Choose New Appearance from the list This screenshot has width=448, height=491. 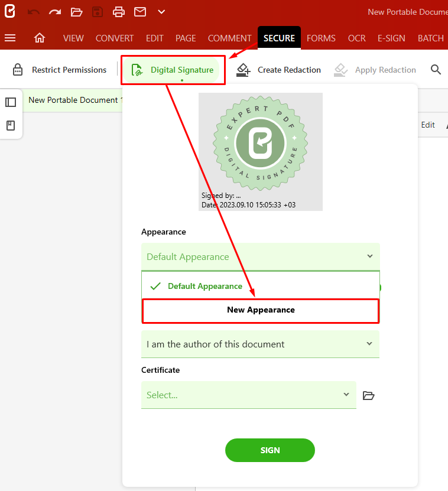[x=260, y=310]
